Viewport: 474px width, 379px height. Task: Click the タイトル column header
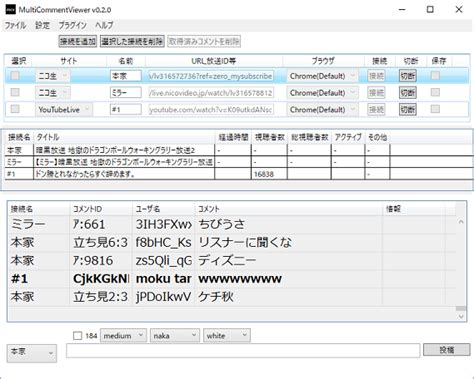(x=124, y=137)
